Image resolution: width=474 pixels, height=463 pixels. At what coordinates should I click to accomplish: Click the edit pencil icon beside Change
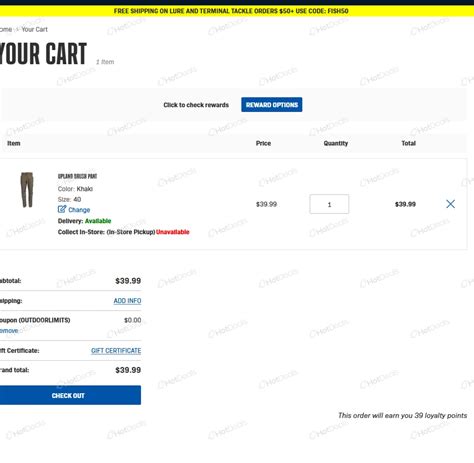(x=62, y=209)
